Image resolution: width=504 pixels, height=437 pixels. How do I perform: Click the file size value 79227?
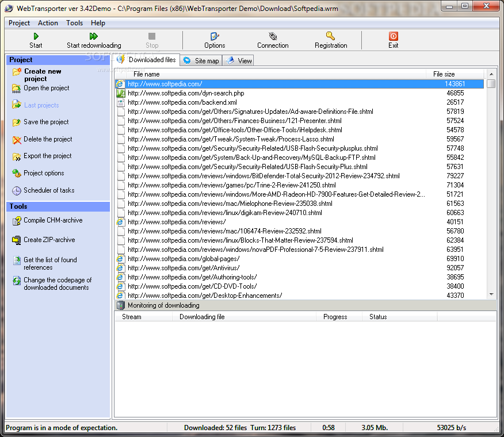[455, 176]
